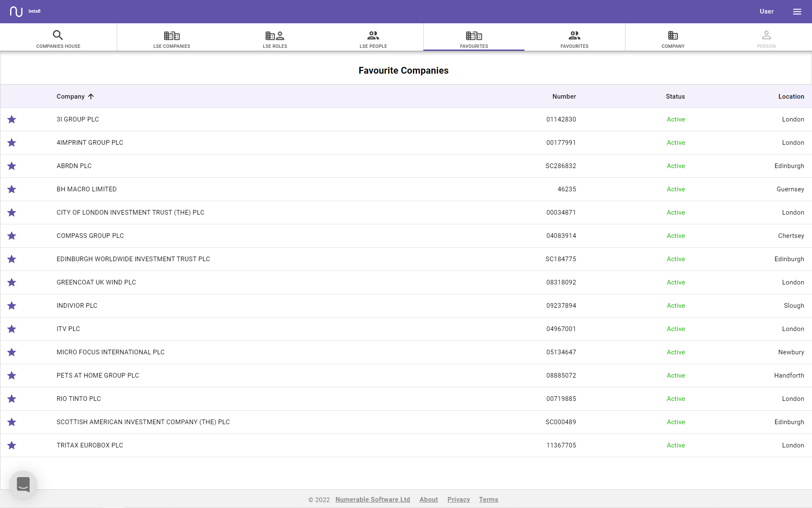Select the Favourites people tab
This screenshot has width=812, height=508.
coord(574,37)
